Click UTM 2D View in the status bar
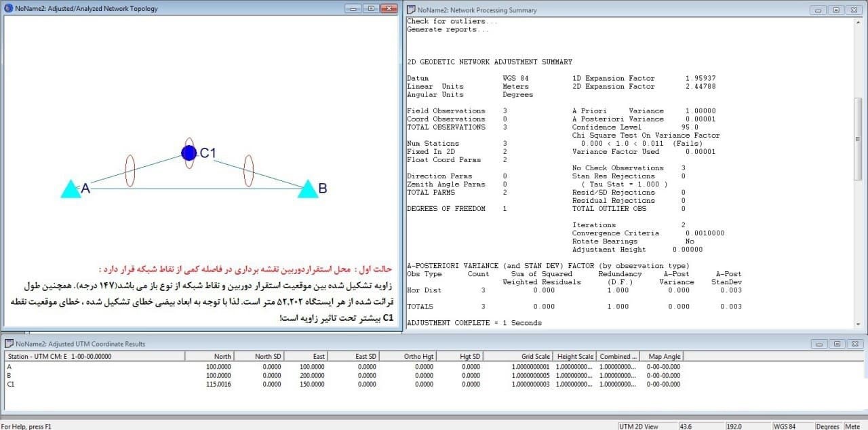Image resolution: width=868 pixels, height=430 pixels. click(638, 426)
